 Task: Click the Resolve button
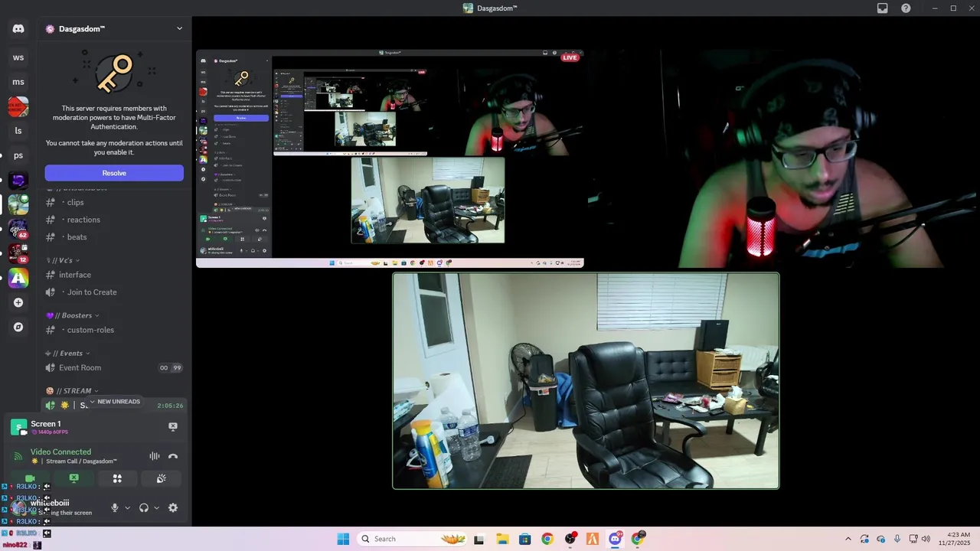tap(114, 173)
